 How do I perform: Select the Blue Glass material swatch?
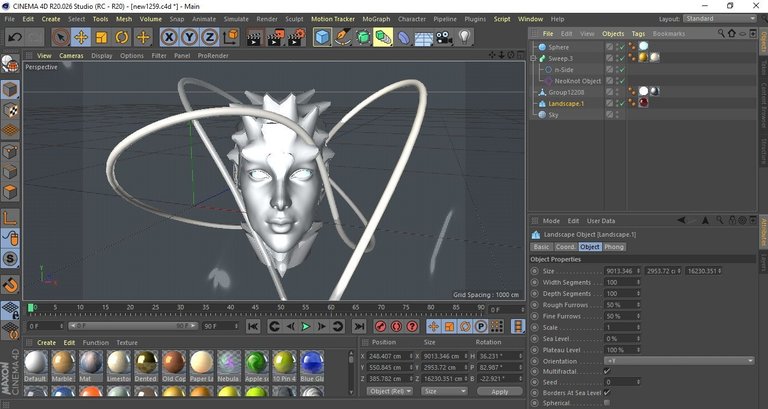tap(312, 366)
